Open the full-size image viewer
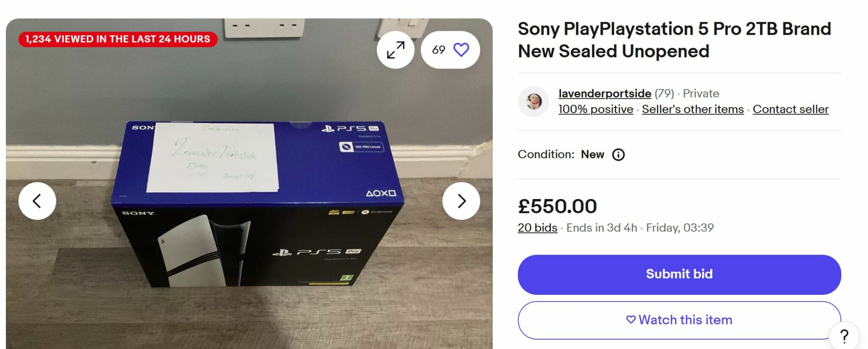This screenshot has width=868, height=349. tap(395, 50)
